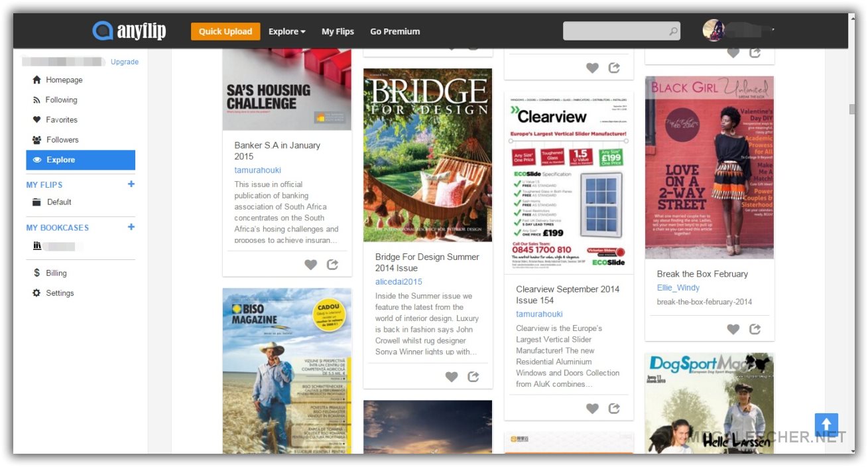Favorite Banker S.A with heart icon
Image resolution: width=868 pixels, height=467 pixels.
(x=310, y=265)
